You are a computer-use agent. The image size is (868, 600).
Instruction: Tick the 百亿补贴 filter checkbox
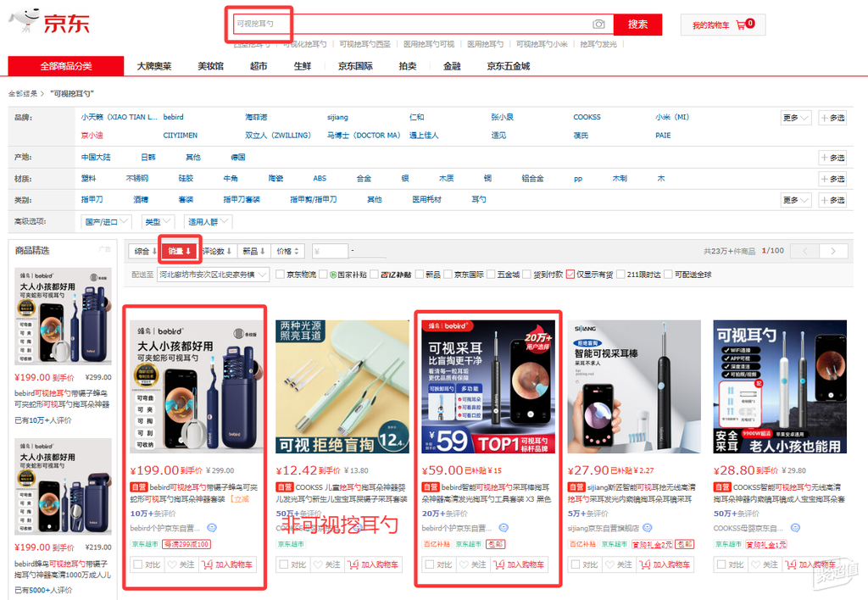(x=374, y=275)
